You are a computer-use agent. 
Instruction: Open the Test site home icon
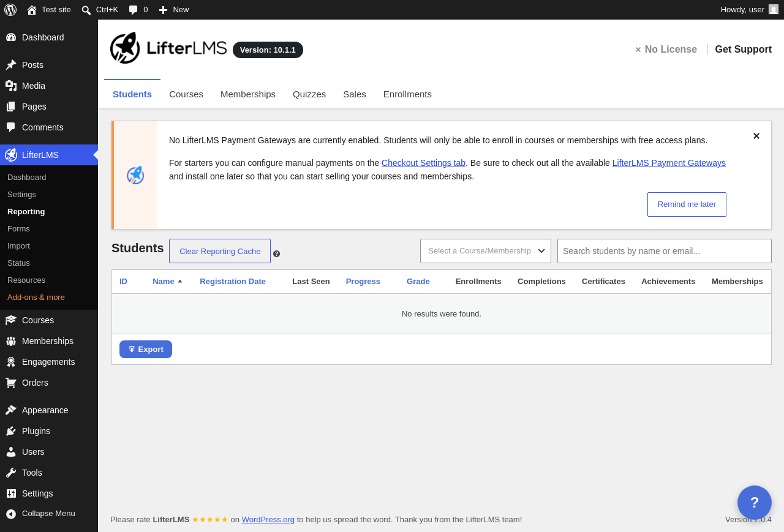(32, 10)
